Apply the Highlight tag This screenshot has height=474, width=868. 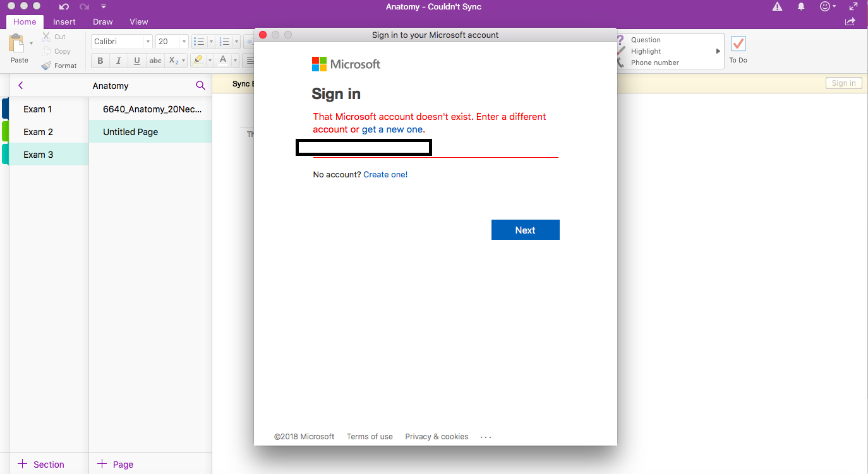point(646,51)
